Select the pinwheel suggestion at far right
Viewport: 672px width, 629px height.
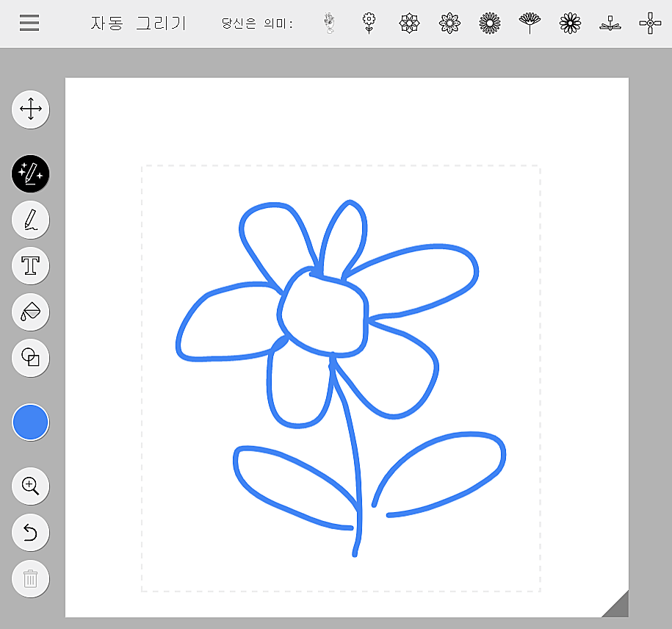click(650, 22)
